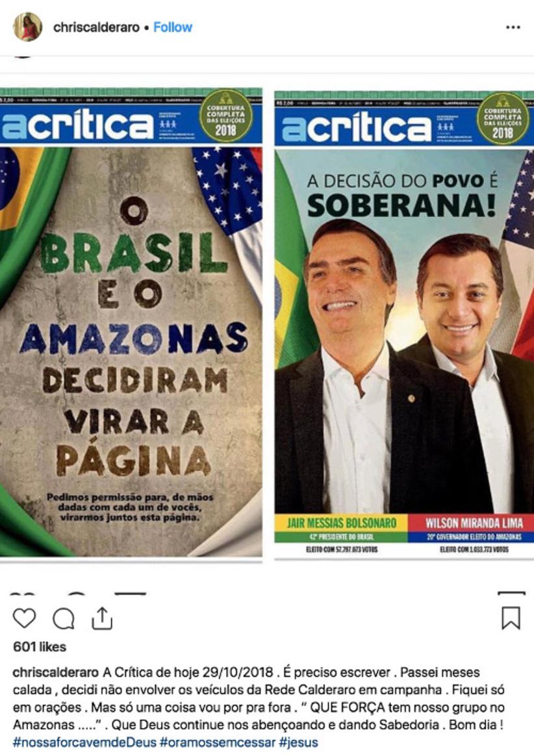The height and width of the screenshot is (756, 534).
Task: Click the Cobertura Completa 2018 badge on right cover
Action: point(503,119)
